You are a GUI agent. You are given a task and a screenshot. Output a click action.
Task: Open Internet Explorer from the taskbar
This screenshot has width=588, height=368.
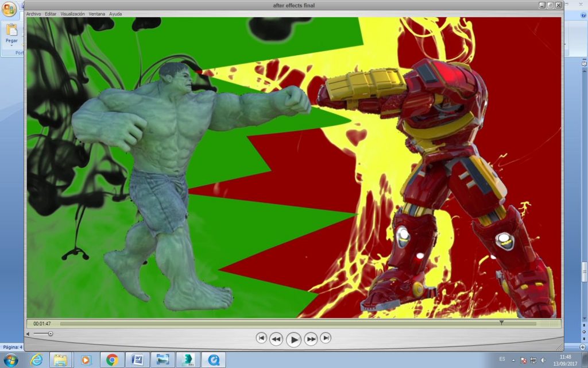click(x=36, y=359)
